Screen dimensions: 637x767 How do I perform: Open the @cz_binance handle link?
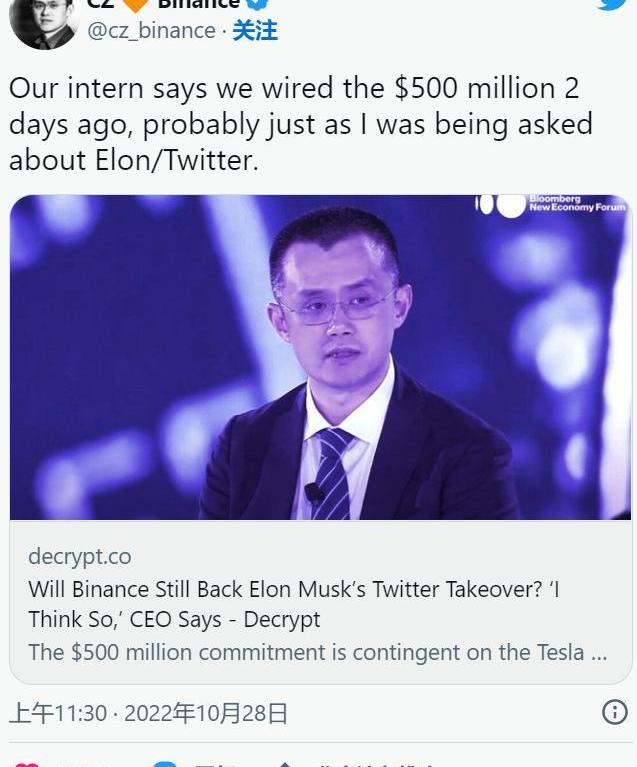click(x=152, y=31)
